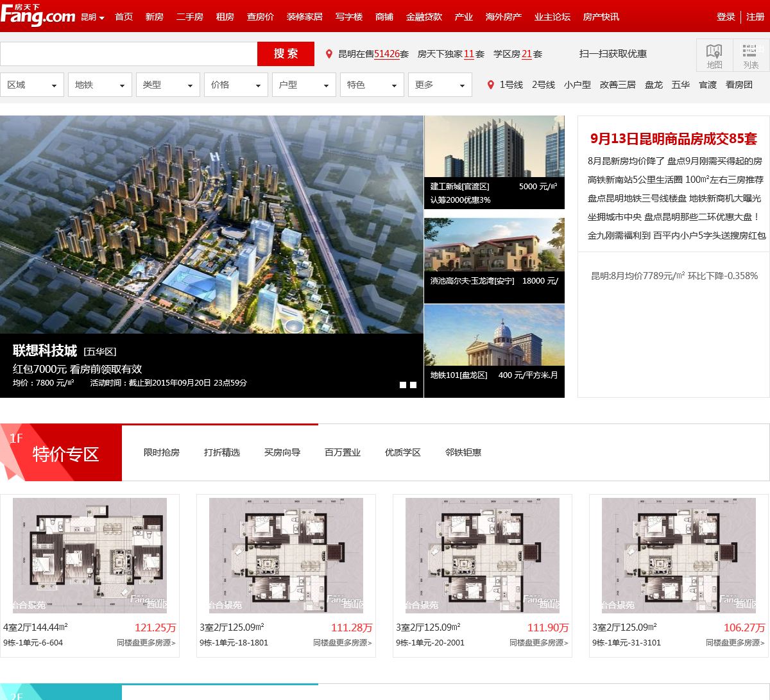The image size is (770, 700).
Task: Expand 地铁 filter dropdown
Action: pyautogui.click(x=100, y=85)
